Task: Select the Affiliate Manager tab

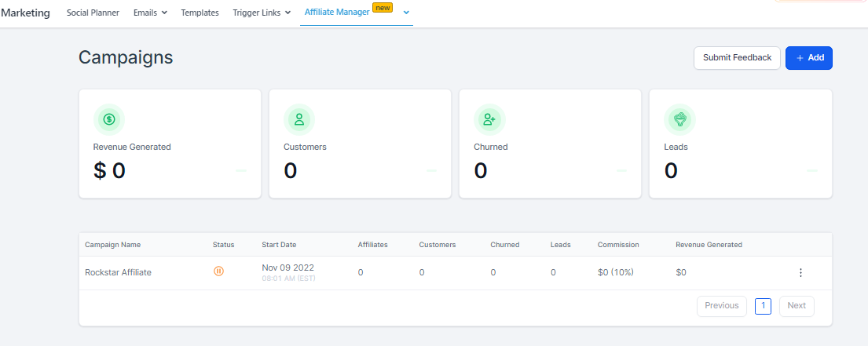Action: (335, 13)
